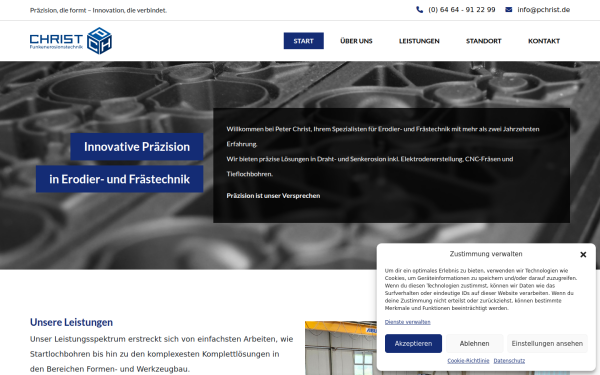Click the 'Zustimmung verwalten' dialog title

pyautogui.click(x=486, y=254)
